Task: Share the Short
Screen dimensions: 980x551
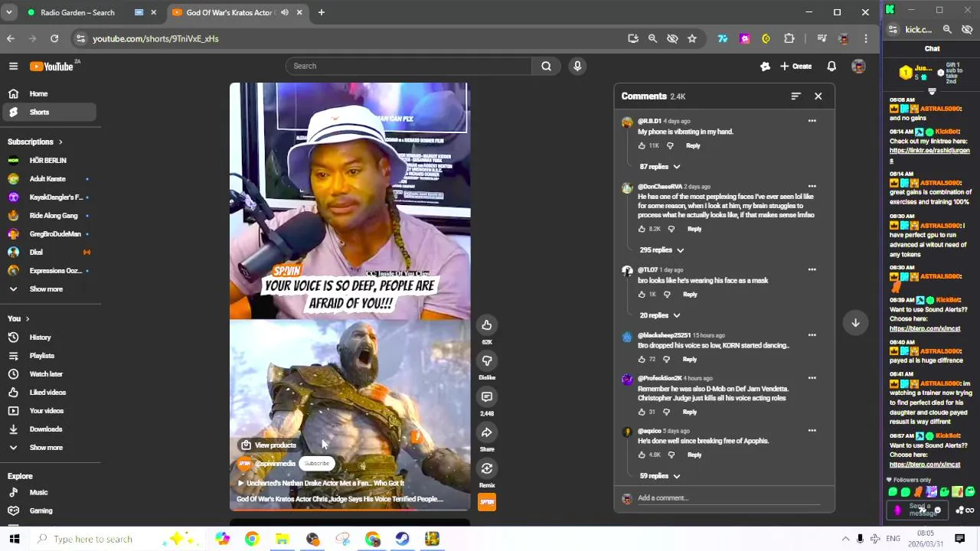Action: coord(487,432)
